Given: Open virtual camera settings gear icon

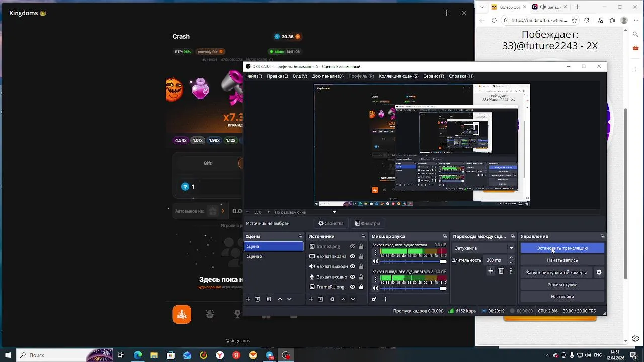Looking at the screenshot, I should (x=599, y=273).
